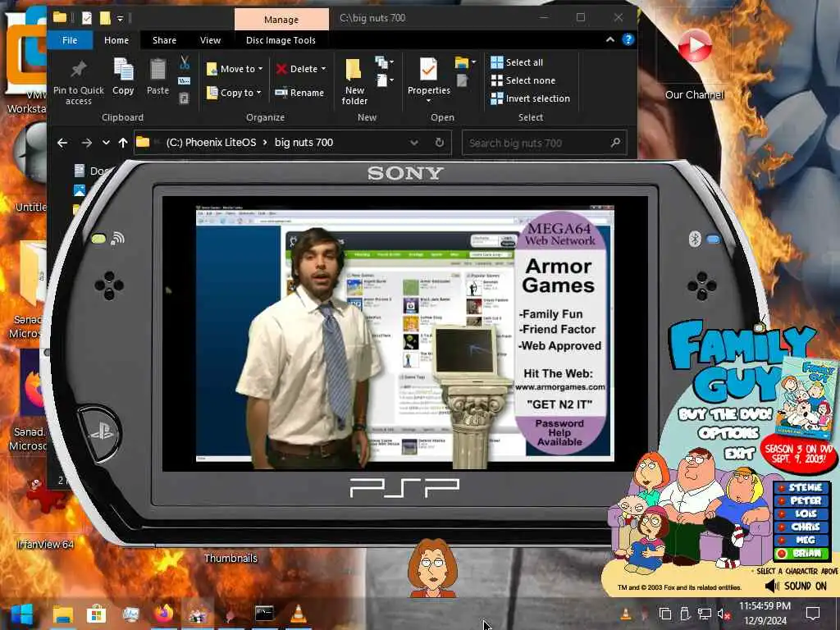
Task: Select LOIS character option
Action: (x=801, y=514)
